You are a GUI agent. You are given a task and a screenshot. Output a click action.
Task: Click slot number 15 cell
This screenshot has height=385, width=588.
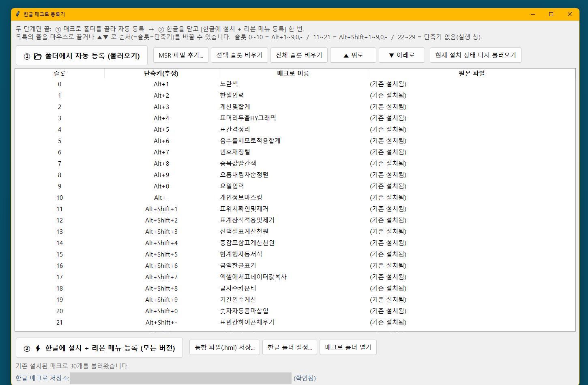tap(60, 255)
